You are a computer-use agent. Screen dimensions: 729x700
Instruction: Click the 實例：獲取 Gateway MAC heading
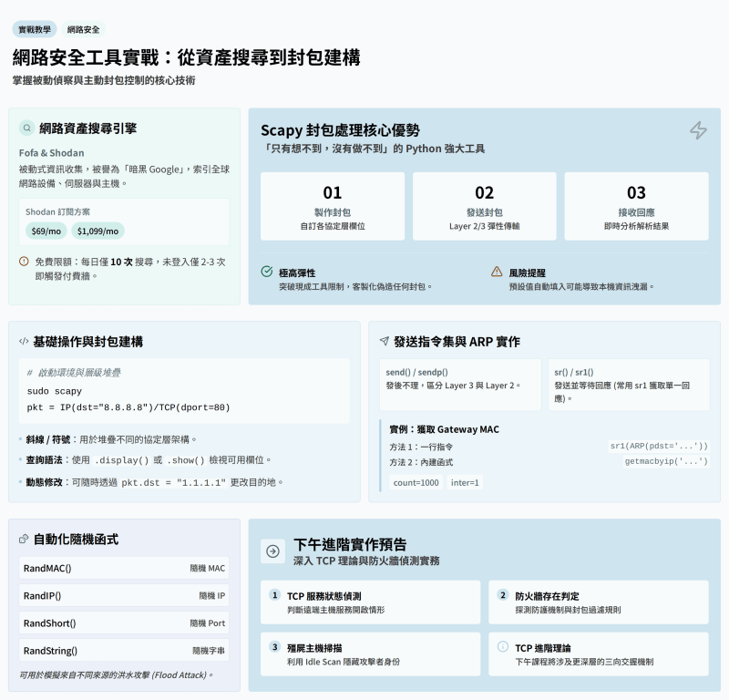[444, 429]
